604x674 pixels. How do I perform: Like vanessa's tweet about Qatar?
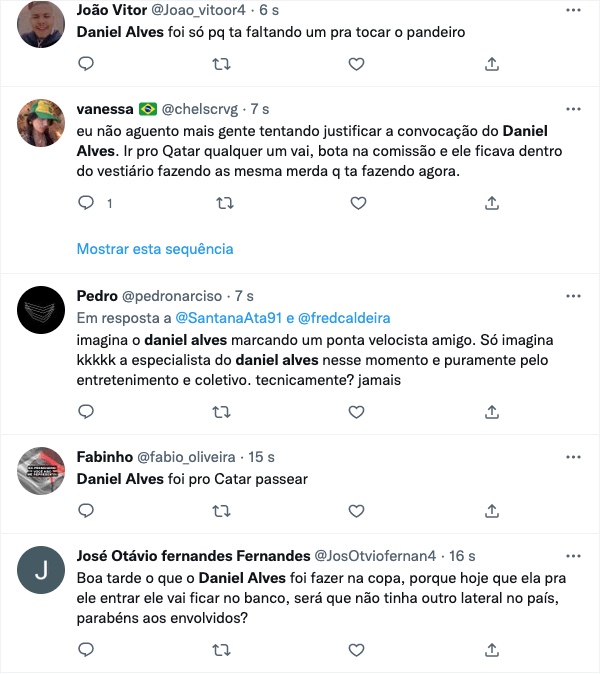(356, 203)
